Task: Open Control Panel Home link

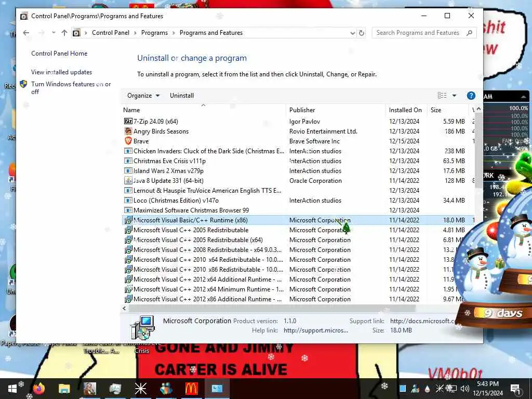Action: pos(59,54)
